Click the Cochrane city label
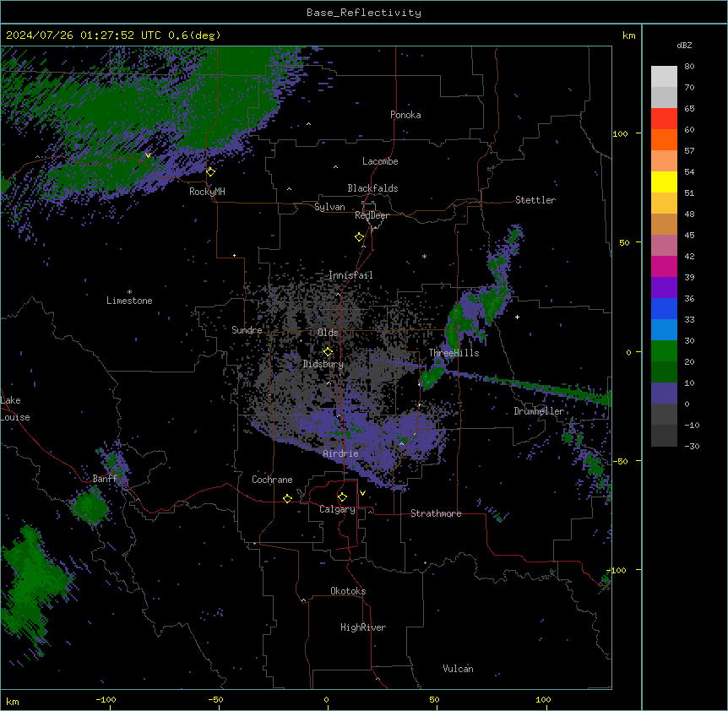The width and height of the screenshot is (728, 711). pyautogui.click(x=272, y=480)
